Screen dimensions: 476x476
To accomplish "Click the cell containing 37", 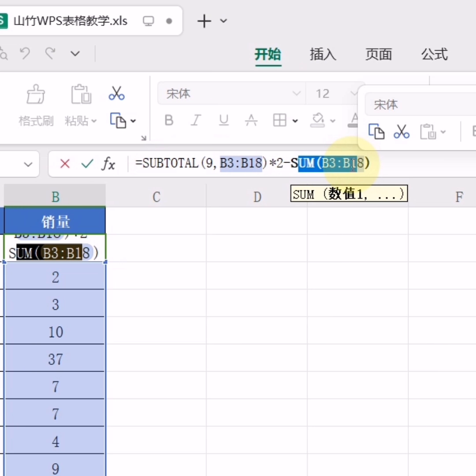I will [55, 358].
